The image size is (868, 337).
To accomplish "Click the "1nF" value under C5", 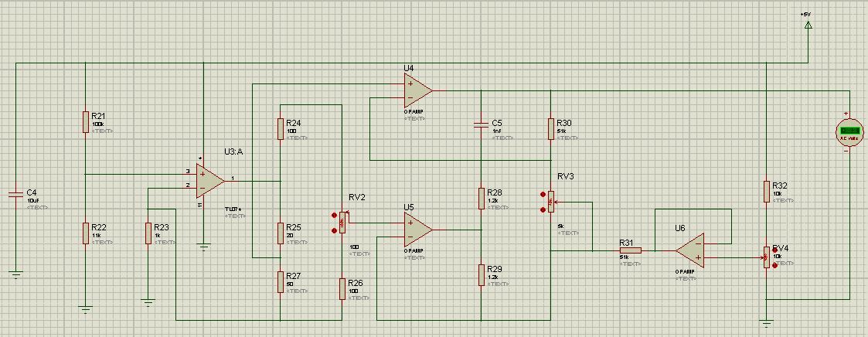I will click(x=496, y=131).
